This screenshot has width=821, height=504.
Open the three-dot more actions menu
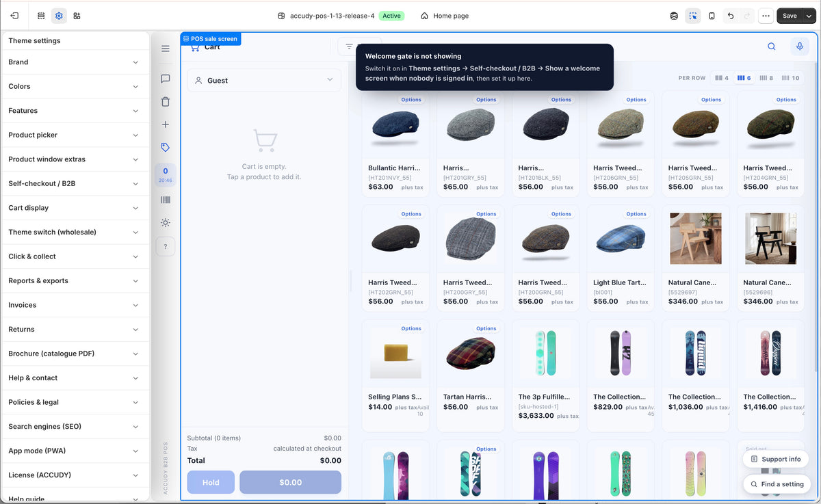(766, 16)
